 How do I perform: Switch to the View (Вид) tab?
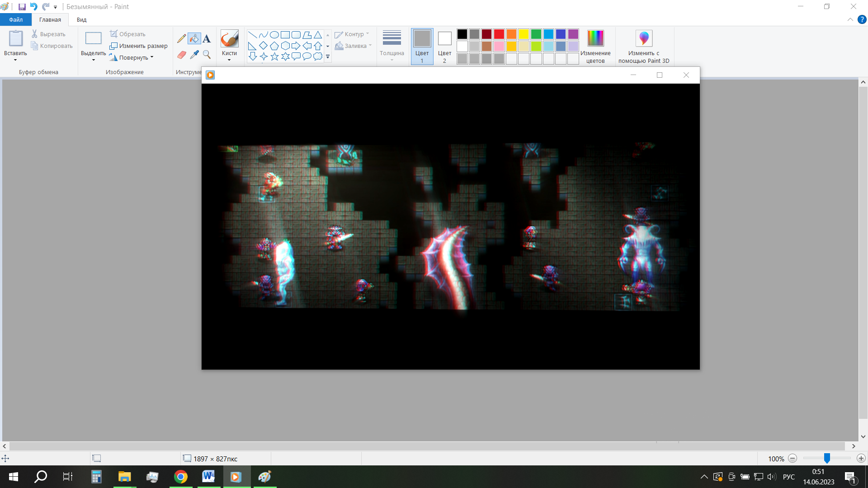tap(81, 19)
